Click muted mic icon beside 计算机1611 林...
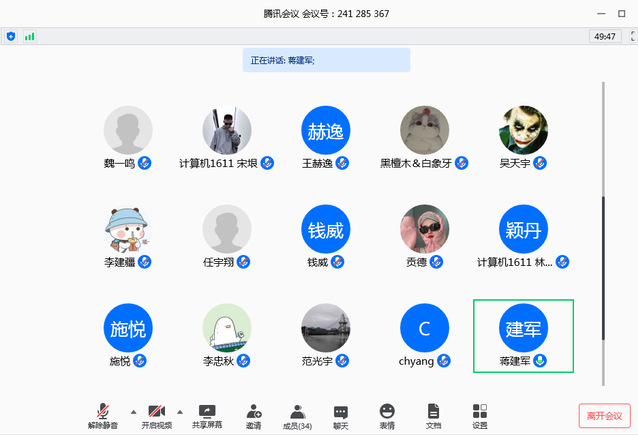638x437 pixels. [562, 262]
